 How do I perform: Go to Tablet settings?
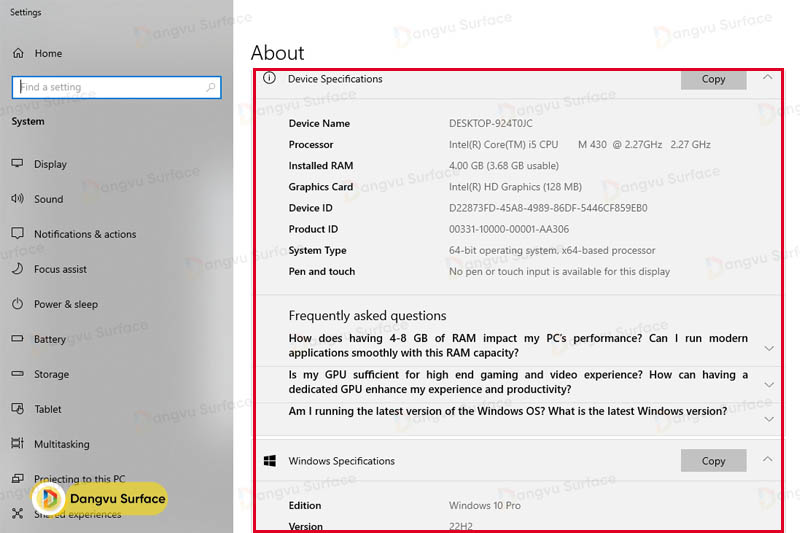tap(48, 409)
